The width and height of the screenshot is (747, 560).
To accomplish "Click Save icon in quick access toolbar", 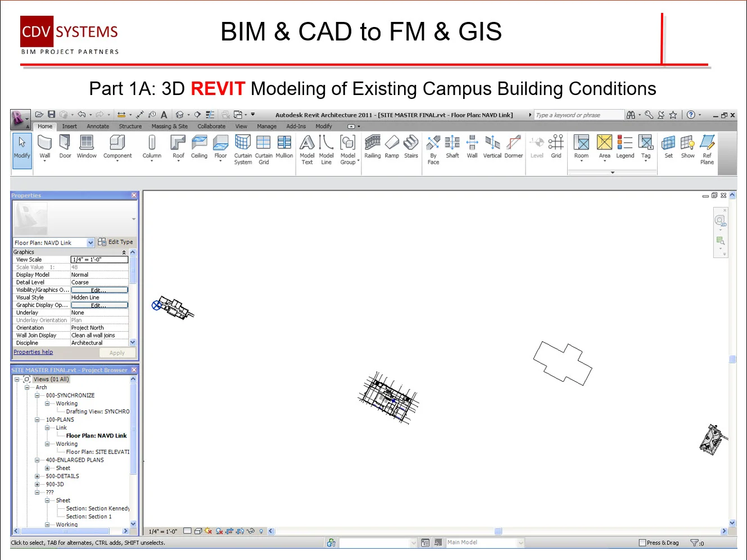I will [51, 115].
